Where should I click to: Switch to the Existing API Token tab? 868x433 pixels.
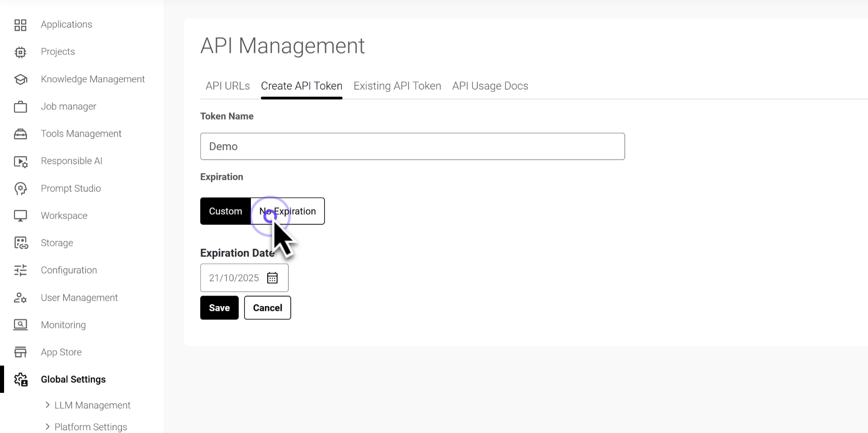[x=397, y=85]
